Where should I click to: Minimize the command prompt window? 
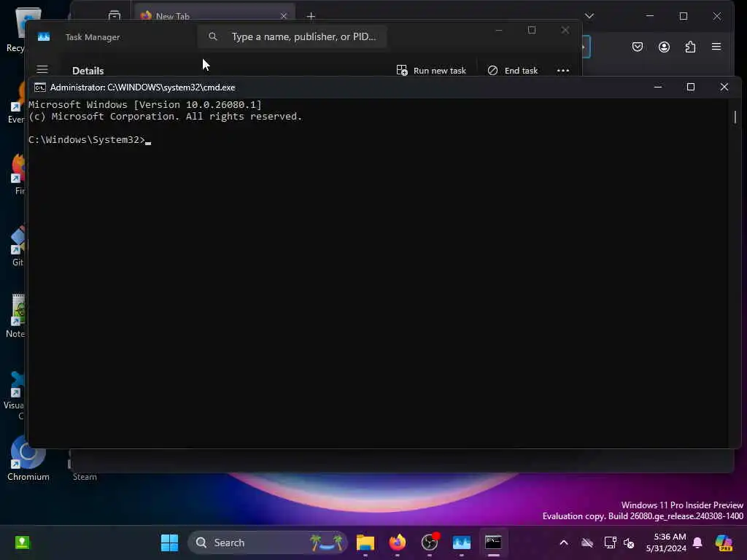click(658, 87)
